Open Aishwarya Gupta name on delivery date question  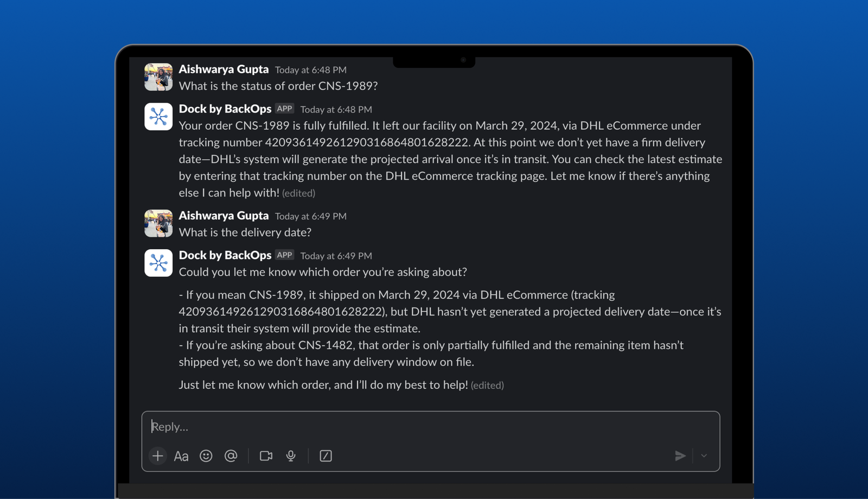click(224, 216)
